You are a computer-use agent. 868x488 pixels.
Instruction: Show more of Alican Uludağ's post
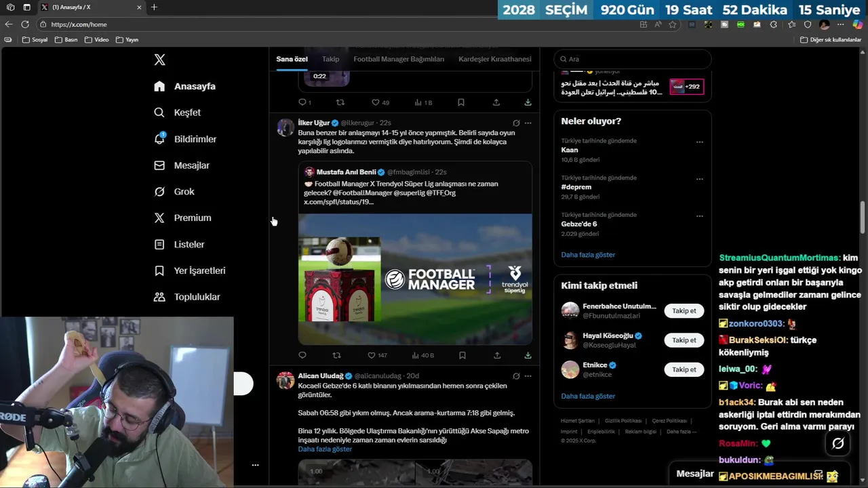[x=325, y=449]
